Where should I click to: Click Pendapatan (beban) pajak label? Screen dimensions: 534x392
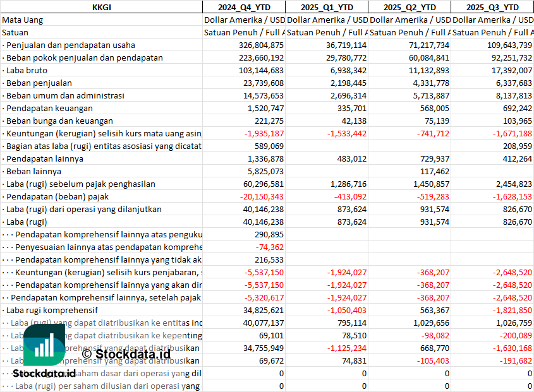[58, 196]
